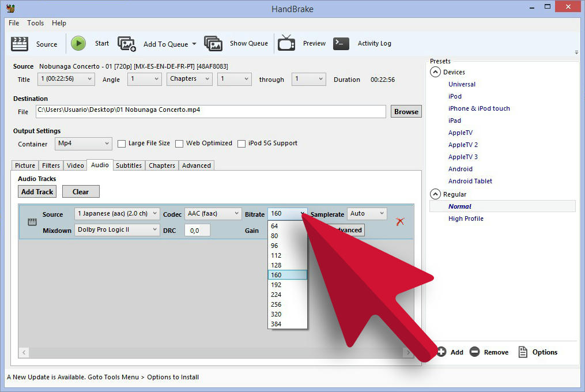Click the Source clapperboard icon

pos(20,44)
